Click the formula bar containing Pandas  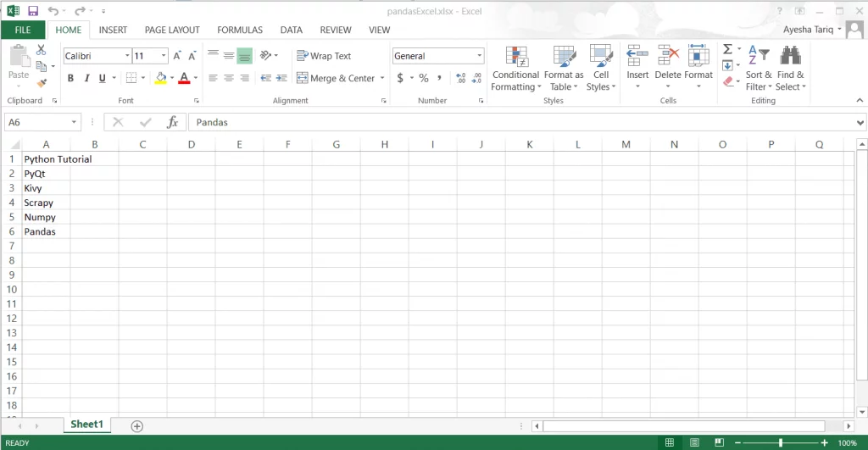tap(521, 122)
